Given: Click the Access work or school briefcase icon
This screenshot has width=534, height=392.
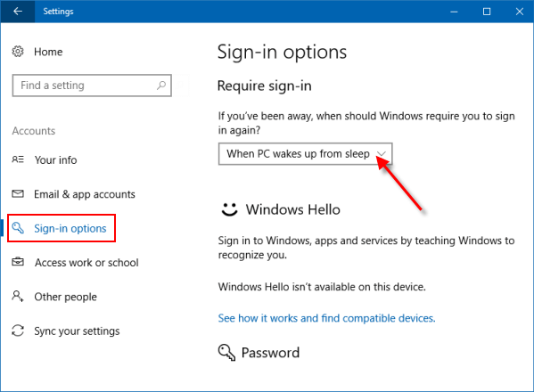Looking at the screenshot, I should tap(18, 262).
